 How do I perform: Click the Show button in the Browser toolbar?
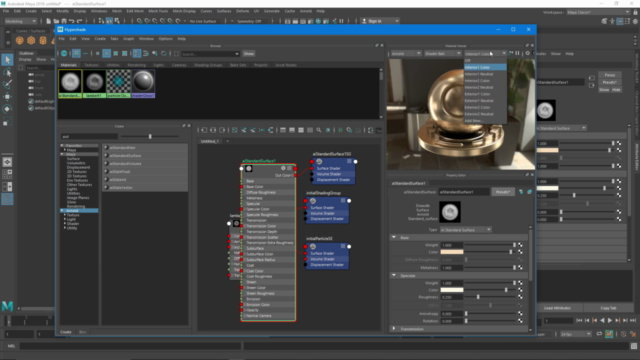pos(249,54)
